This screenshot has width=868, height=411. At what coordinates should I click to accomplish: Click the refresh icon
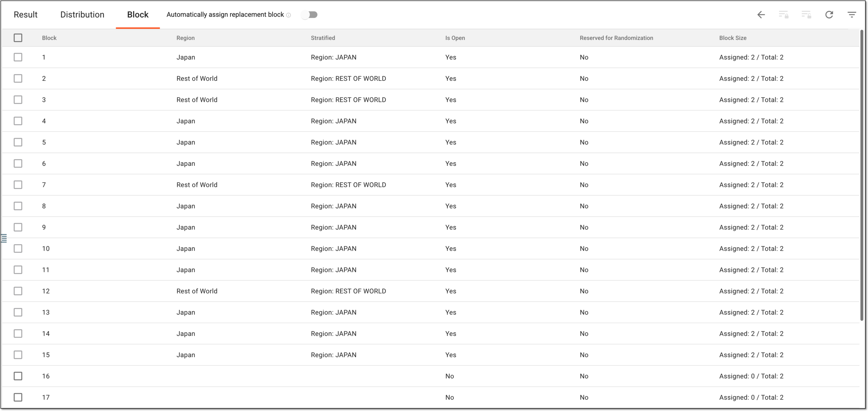[829, 15]
